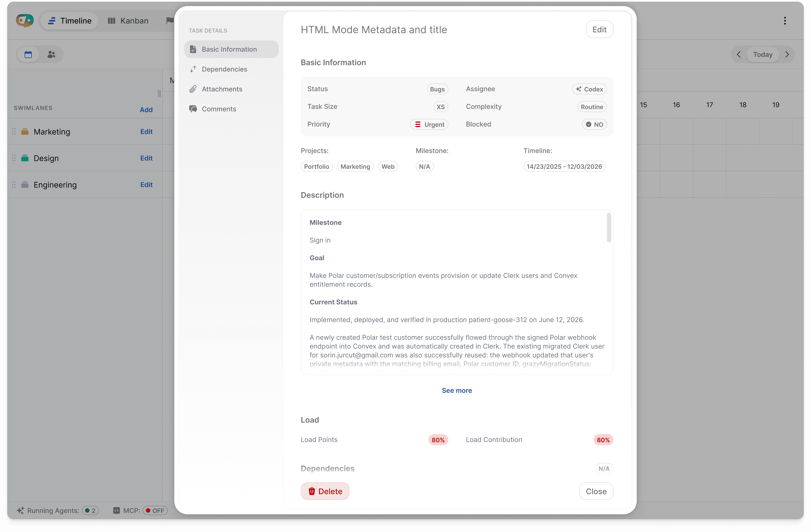Add a new swimlane

(146, 110)
